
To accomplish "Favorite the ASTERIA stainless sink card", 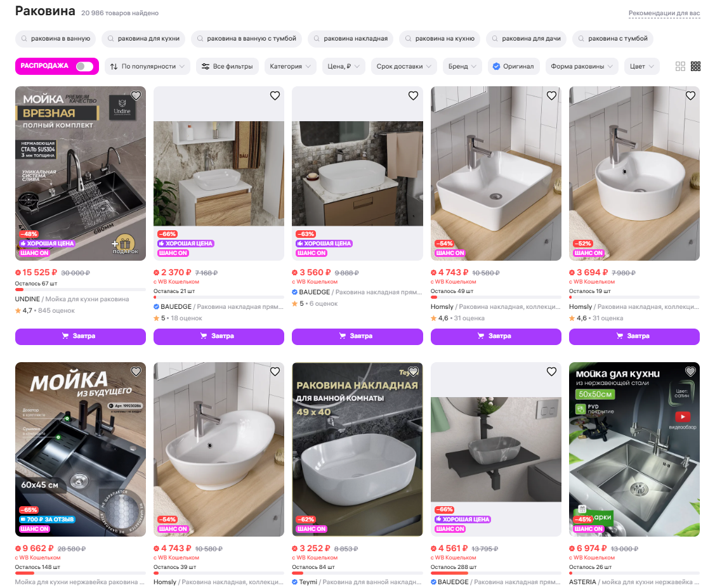I will click(690, 372).
